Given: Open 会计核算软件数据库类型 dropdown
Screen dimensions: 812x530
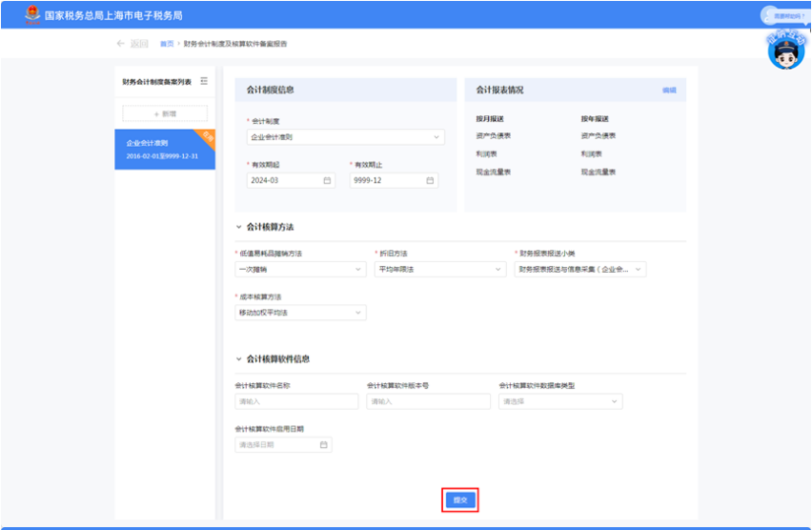Looking at the screenshot, I should point(560,401).
